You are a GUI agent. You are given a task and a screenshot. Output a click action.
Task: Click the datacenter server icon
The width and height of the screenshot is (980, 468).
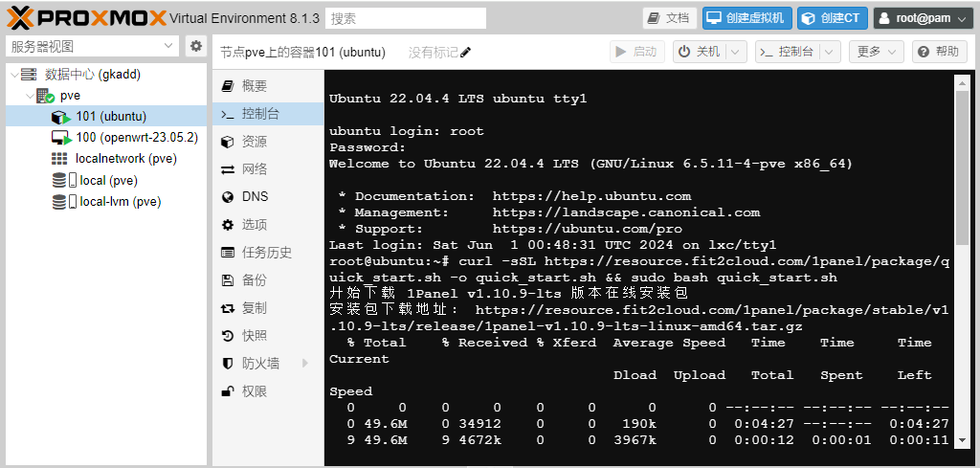pyautogui.click(x=28, y=75)
